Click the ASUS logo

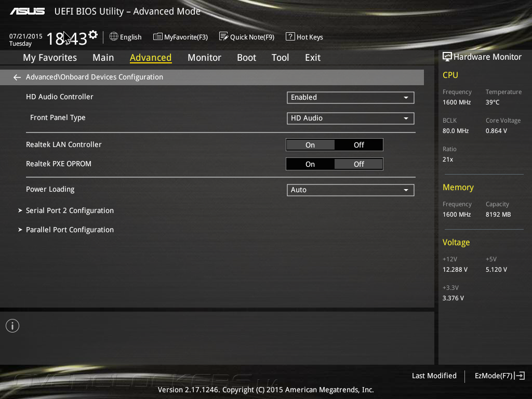(27, 11)
